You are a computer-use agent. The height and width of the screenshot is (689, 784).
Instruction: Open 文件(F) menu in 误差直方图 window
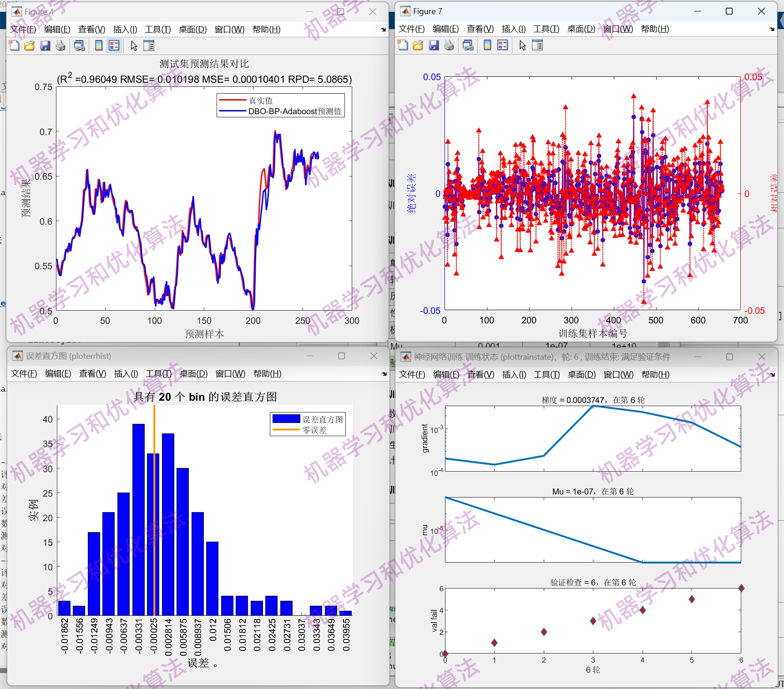24,374
